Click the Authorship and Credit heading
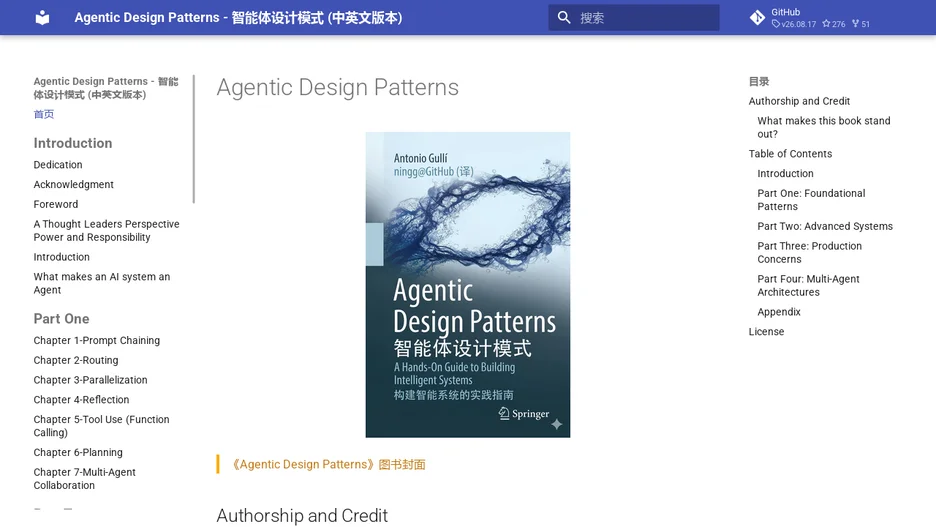The image size is (936, 527). (302, 515)
